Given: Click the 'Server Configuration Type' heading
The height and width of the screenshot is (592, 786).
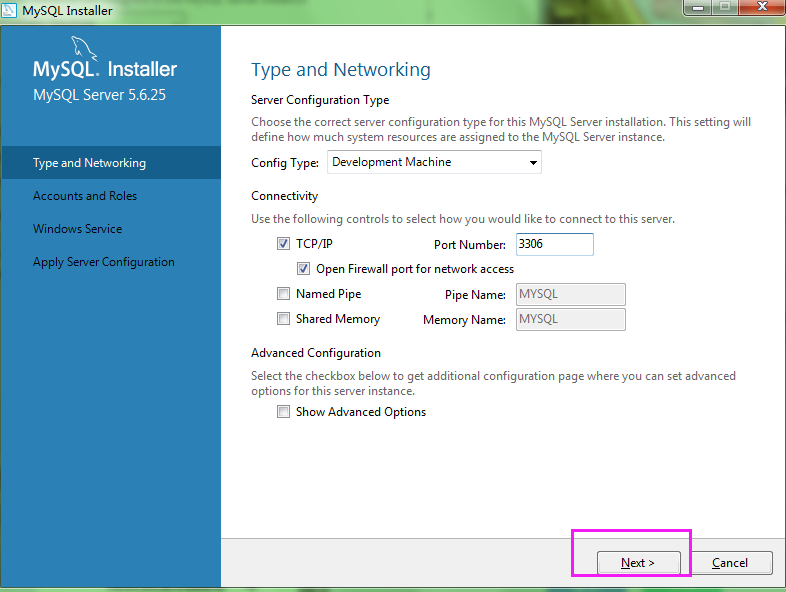Looking at the screenshot, I should click(x=320, y=100).
